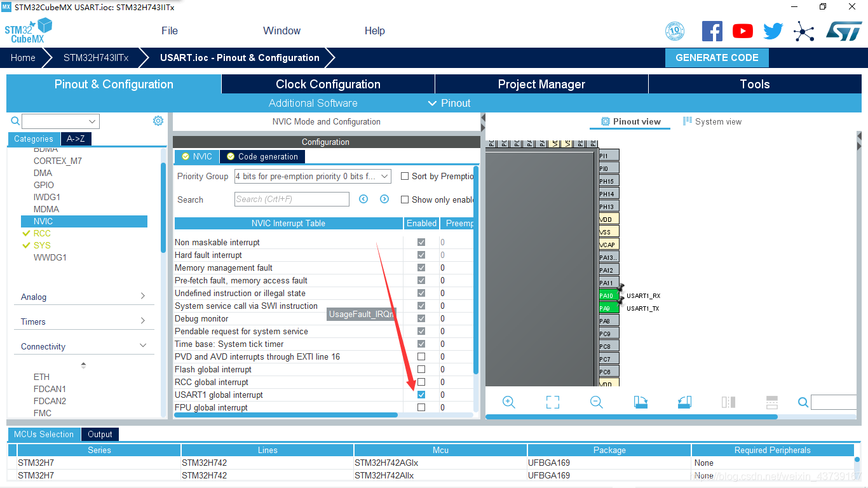868x488 pixels.
Task: Open Additional Software
Action: point(313,103)
